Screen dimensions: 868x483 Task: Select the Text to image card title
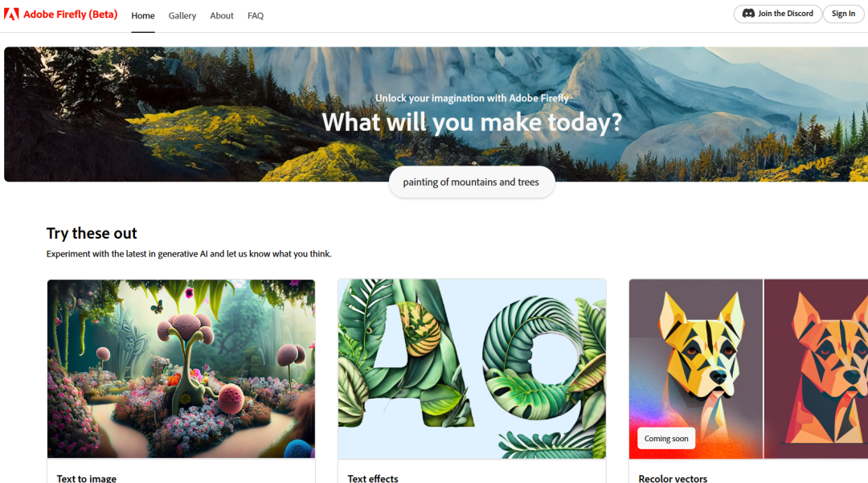point(86,478)
